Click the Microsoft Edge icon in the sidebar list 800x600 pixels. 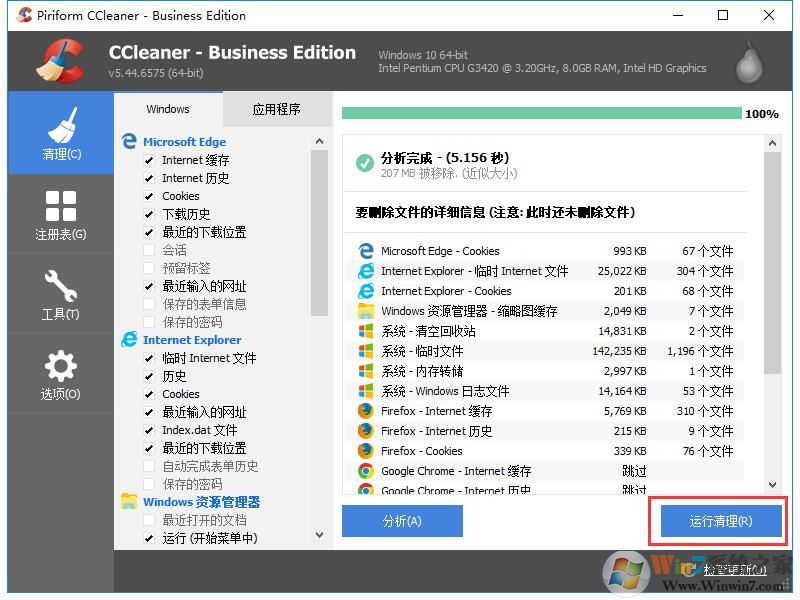click(129, 141)
